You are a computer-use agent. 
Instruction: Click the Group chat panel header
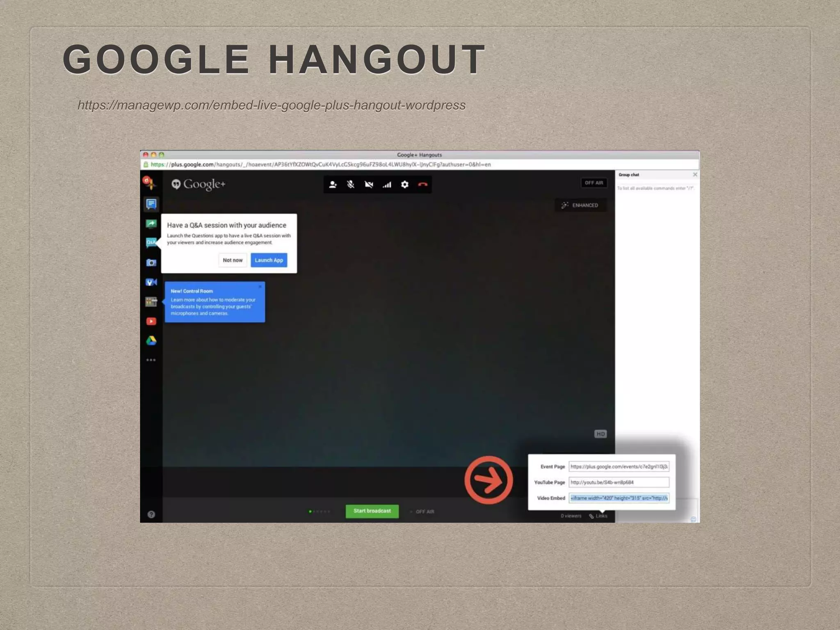click(x=657, y=175)
